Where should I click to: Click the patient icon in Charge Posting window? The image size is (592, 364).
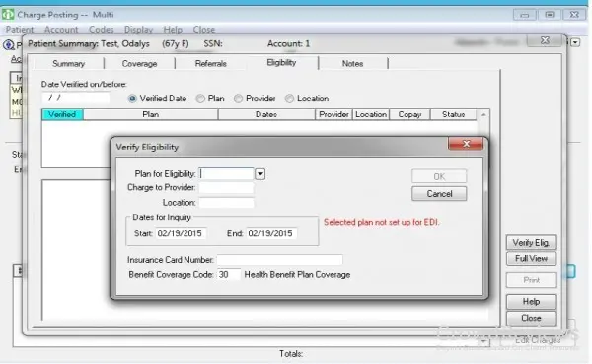coord(8,45)
